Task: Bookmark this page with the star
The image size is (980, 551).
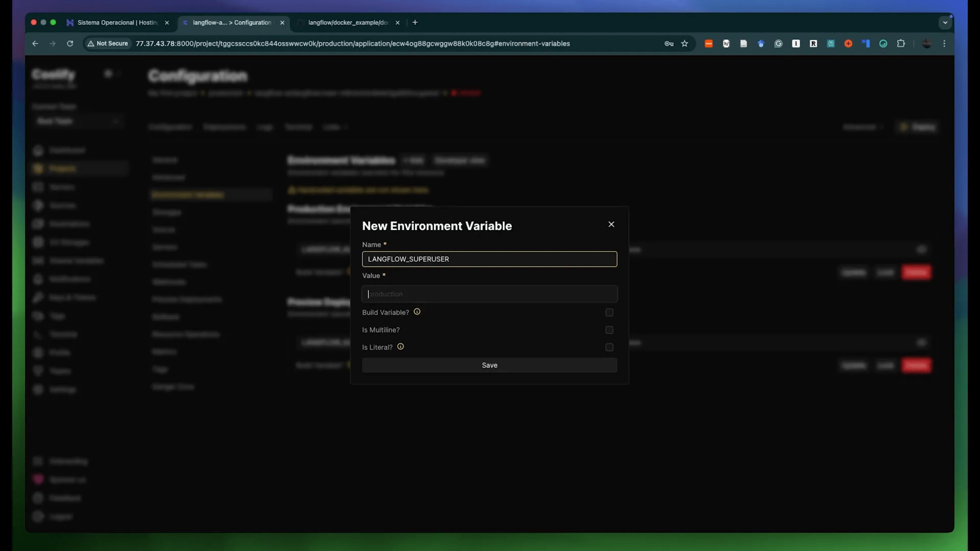Action: (x=685, y=44)
